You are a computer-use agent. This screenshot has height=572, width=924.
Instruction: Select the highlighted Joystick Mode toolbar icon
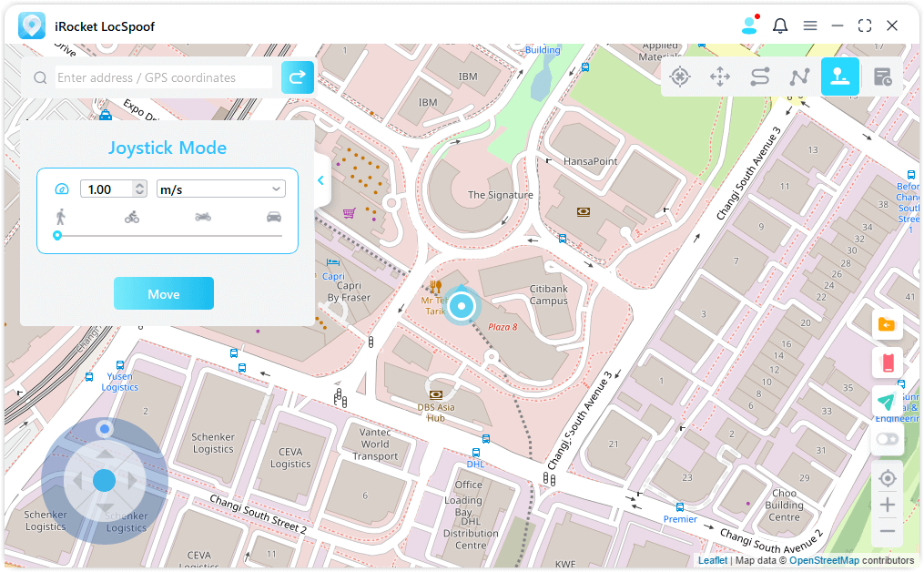(839, 77)
